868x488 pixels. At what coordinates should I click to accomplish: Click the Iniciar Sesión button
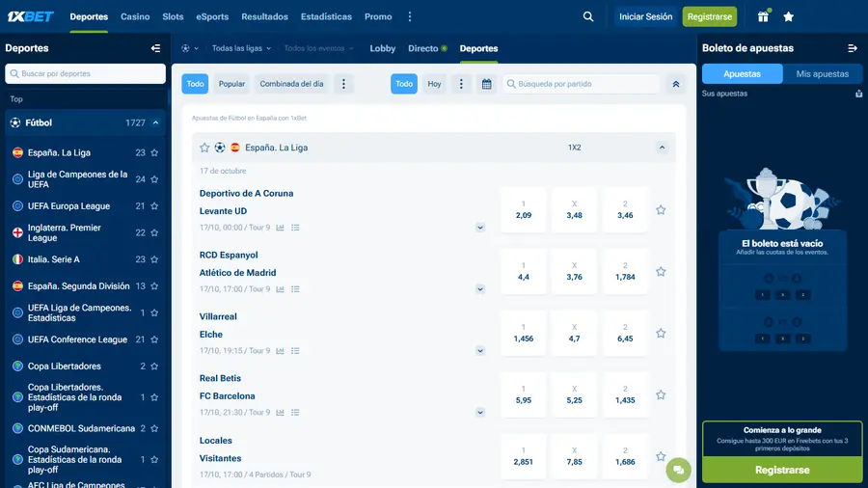645,16
